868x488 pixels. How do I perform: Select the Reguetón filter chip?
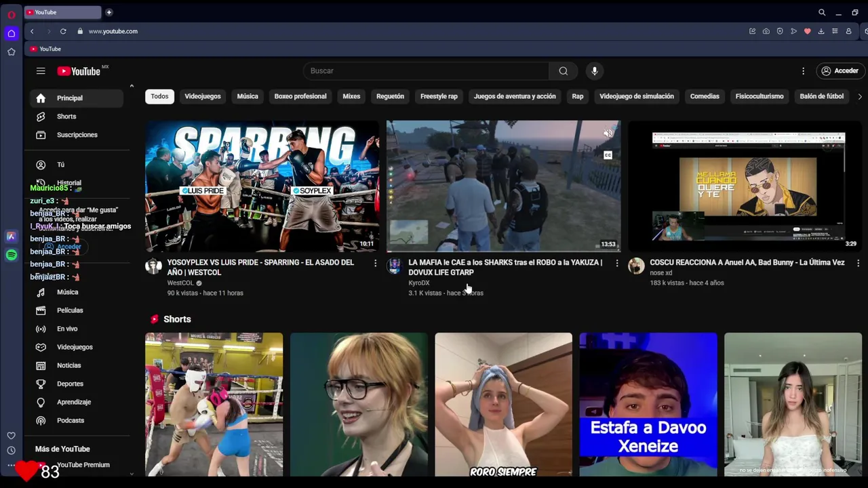[390, 96]
